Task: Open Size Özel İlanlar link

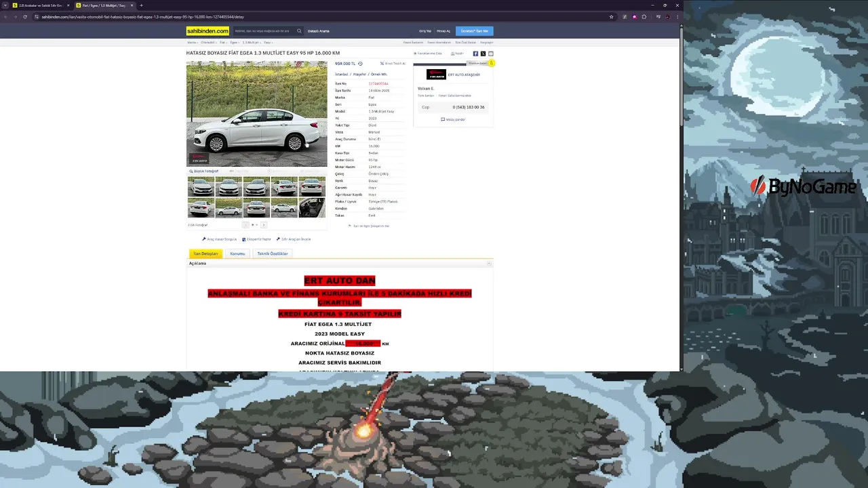Action: [465, 42]
